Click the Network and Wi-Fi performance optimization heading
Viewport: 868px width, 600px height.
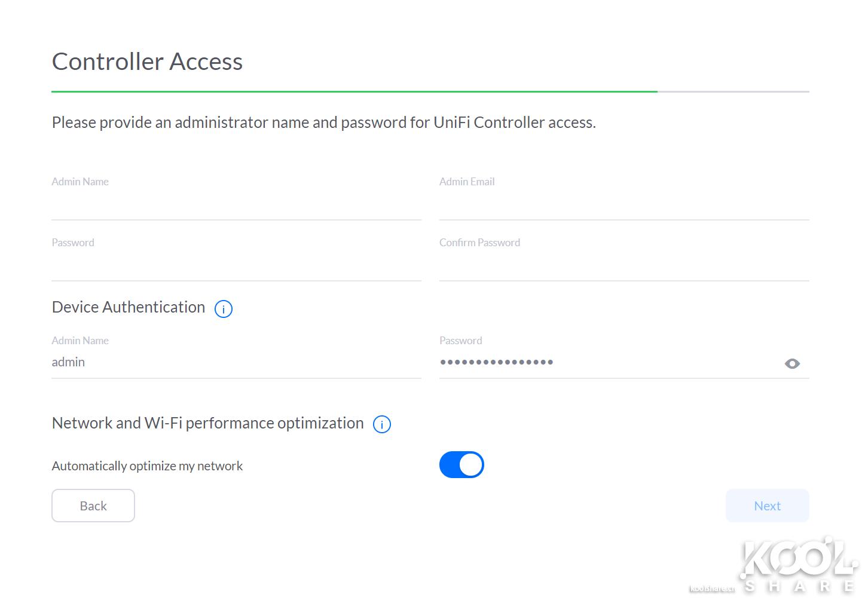[x=207, y=423]
